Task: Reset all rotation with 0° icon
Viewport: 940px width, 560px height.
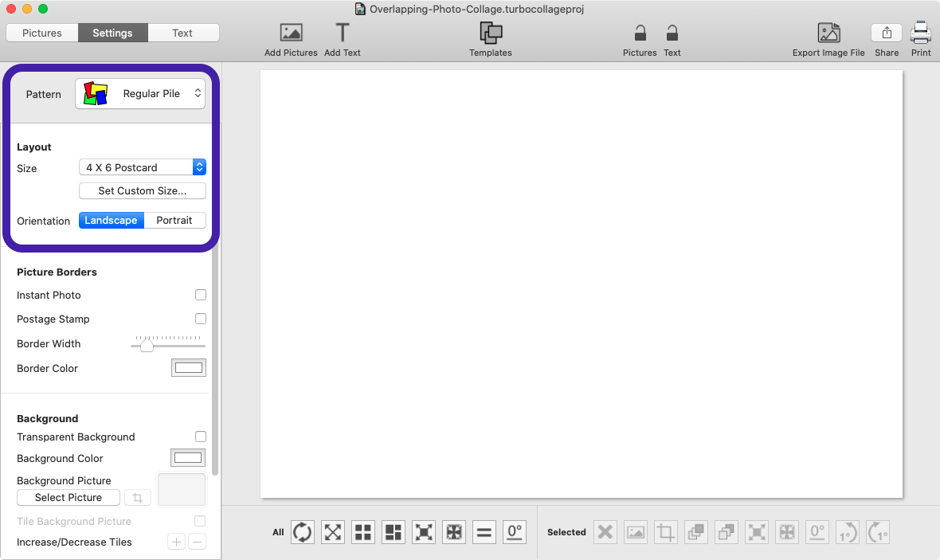Action: click(x=515, y=532)
